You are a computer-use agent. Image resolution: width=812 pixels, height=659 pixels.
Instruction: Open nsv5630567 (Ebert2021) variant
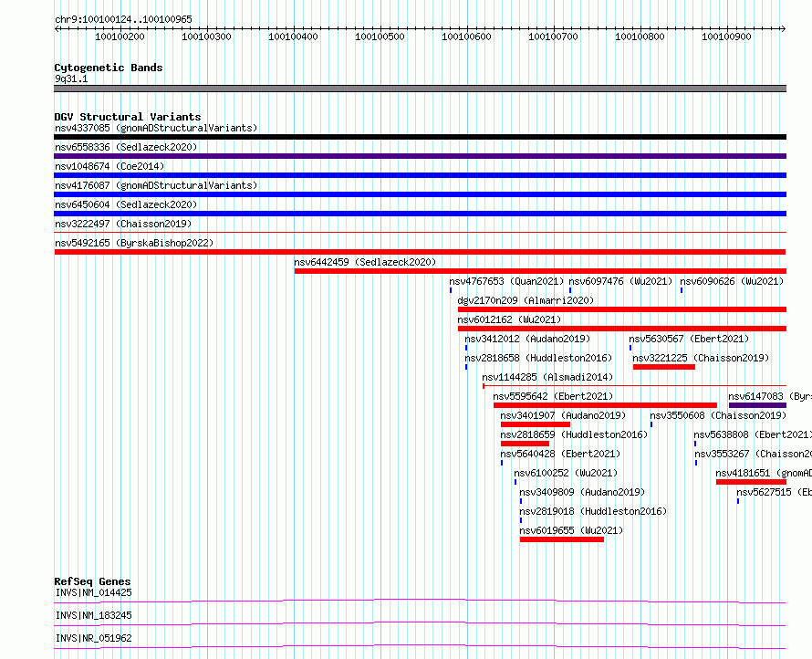point(689,339)
